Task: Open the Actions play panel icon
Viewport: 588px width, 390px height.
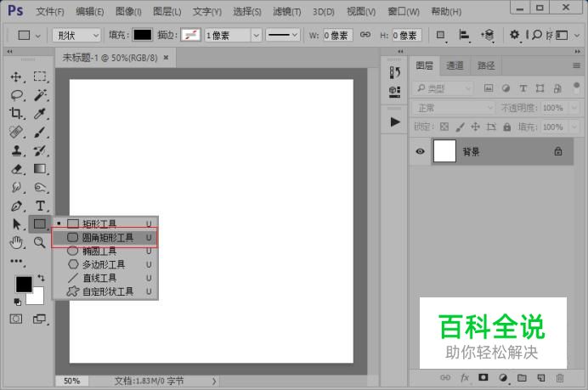Action: 394,122
